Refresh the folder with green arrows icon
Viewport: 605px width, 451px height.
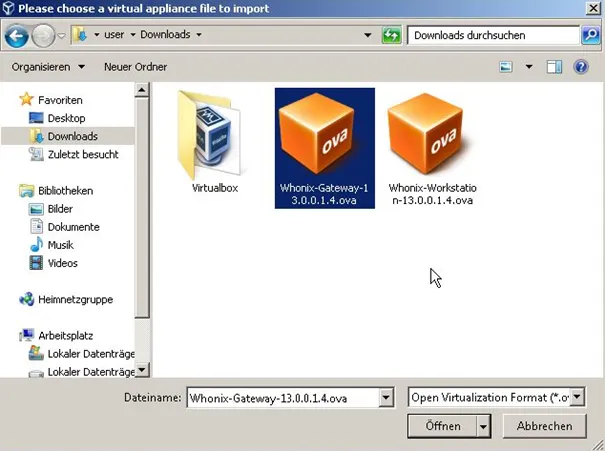(x=391, y=35)
